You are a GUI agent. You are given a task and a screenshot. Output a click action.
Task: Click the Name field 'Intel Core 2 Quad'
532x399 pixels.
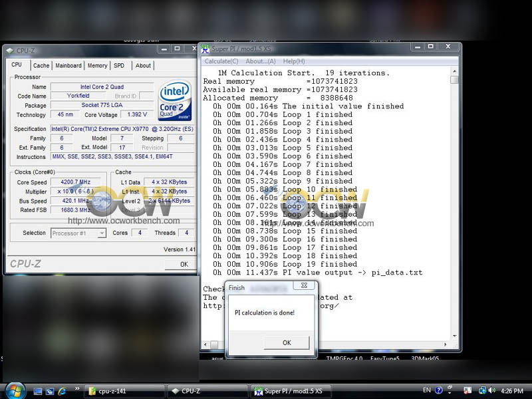(x=102, y=87)
